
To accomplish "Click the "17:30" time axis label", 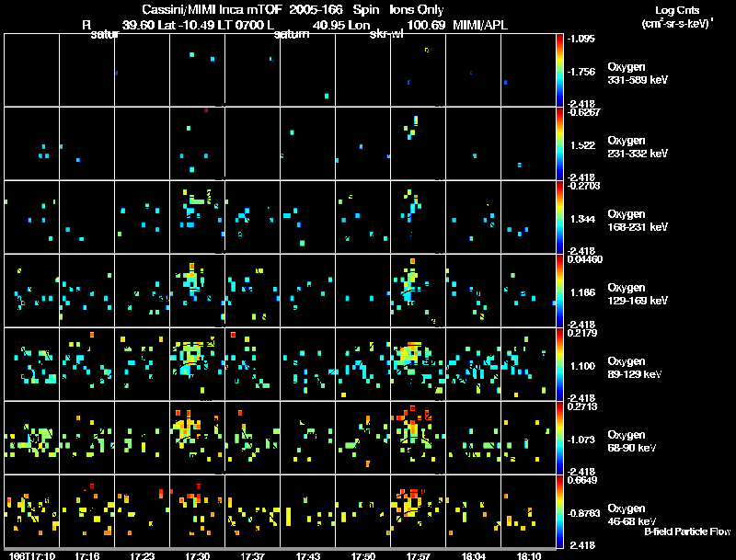I will (198, 556).
